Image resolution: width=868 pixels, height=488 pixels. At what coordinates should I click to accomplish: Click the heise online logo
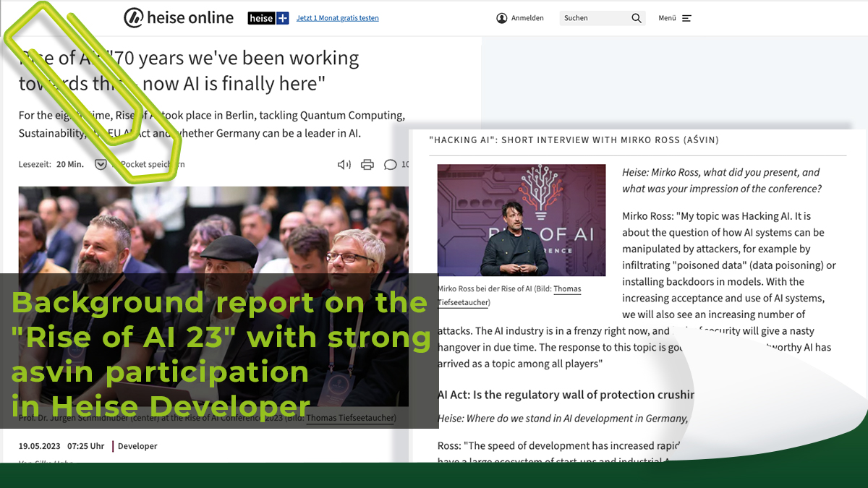(x=179, y=18)
